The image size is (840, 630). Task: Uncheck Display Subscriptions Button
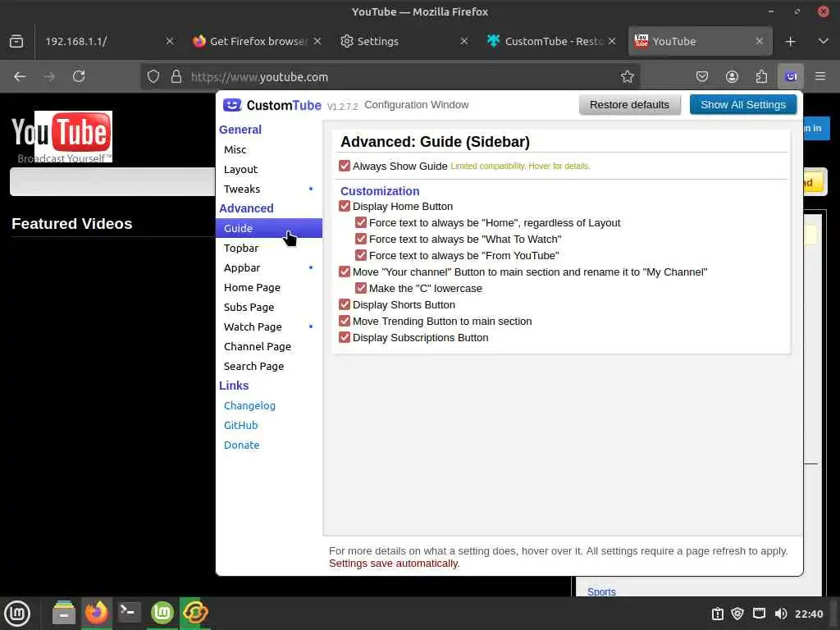(x=345, y=337)
